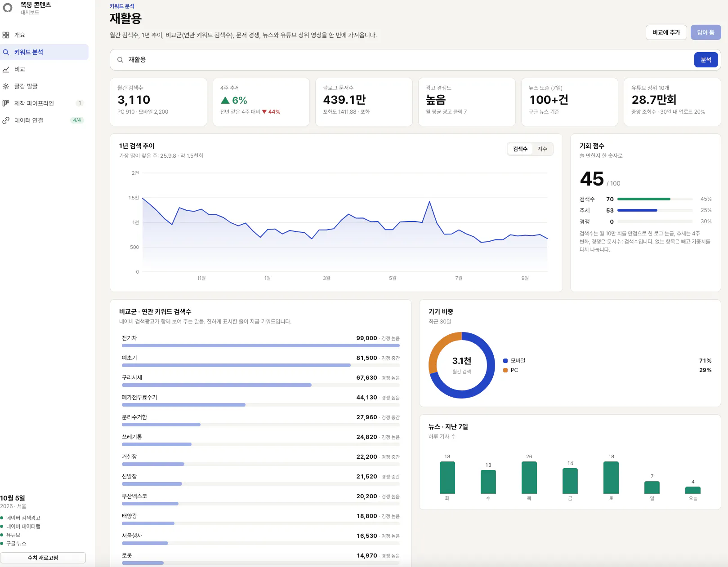This screenshot has width=728, height=567.
Task: Click the 부산벡스코 keyword row
Action: [x=261, y=500]
